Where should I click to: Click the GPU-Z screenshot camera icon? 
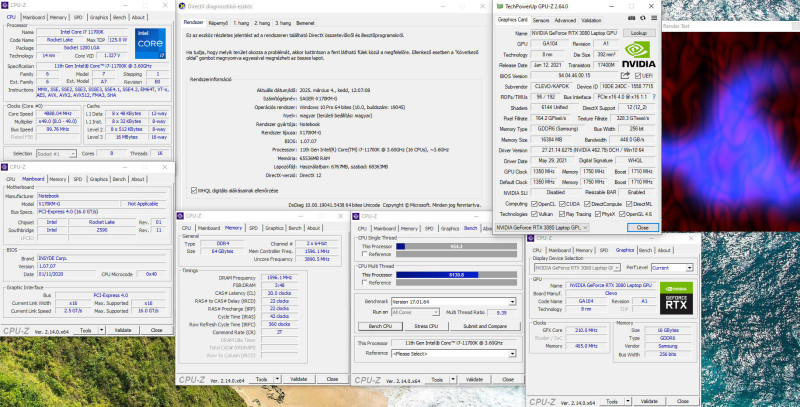tap(631, 18)
